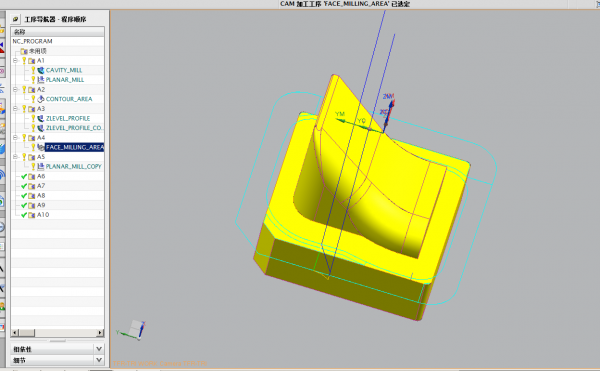Click the highlighted FACE_MILLING_AREA operation

[74, 147]
